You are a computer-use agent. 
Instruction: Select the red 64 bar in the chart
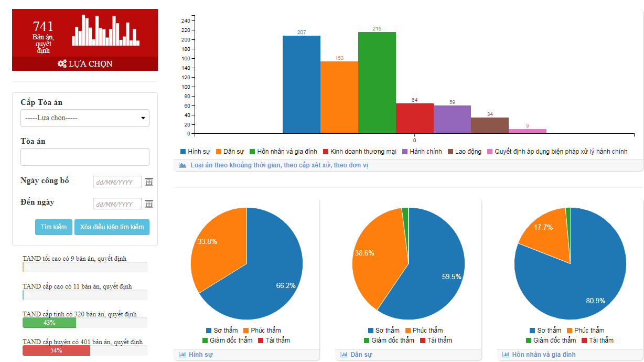[x=415, y=118]
